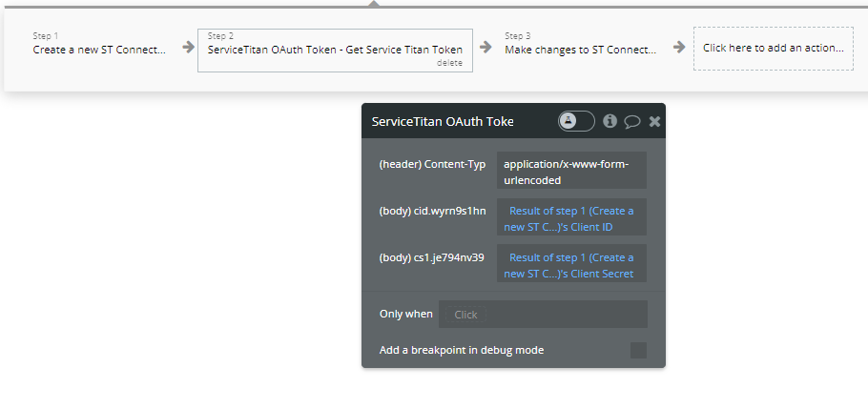Click the ServiceTitan OAuth Token panel title

pyautogui.click(x=443, y=122)
